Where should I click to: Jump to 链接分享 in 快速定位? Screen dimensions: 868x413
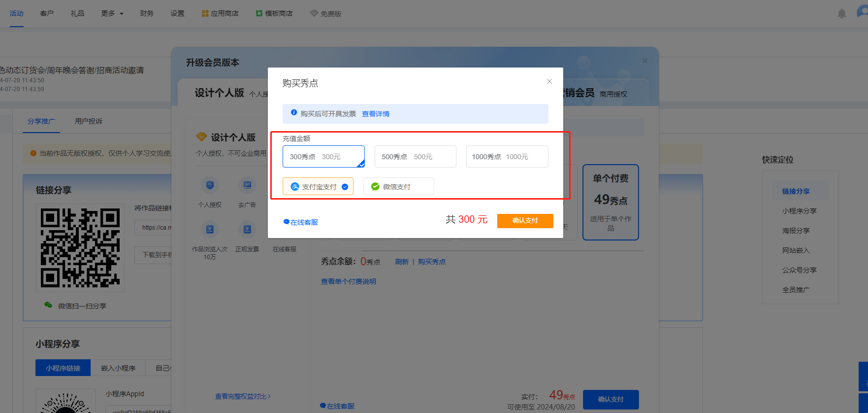click(x=796, y=191)
